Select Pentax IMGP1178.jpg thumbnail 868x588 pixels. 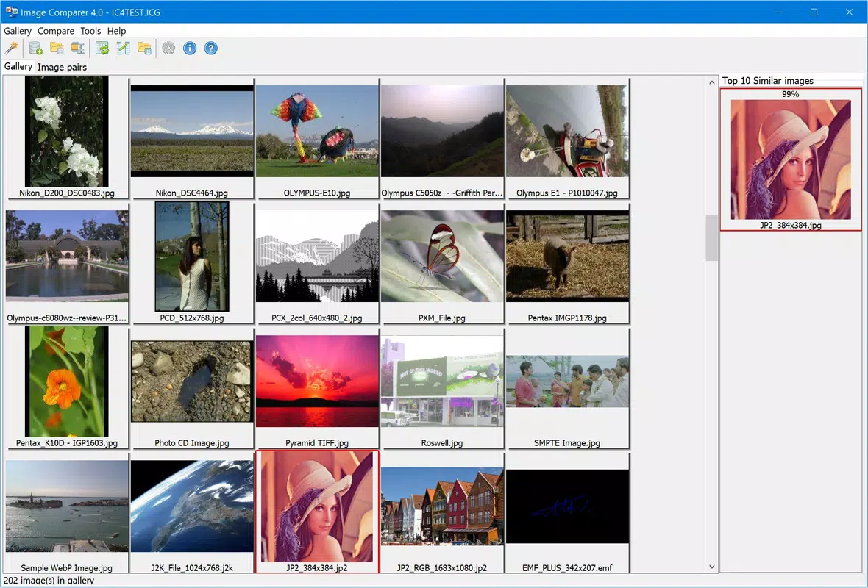coord(567,256)
